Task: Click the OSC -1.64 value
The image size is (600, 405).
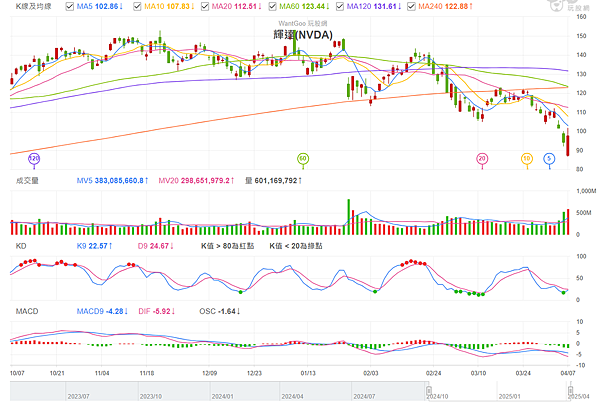Action: 220,311
